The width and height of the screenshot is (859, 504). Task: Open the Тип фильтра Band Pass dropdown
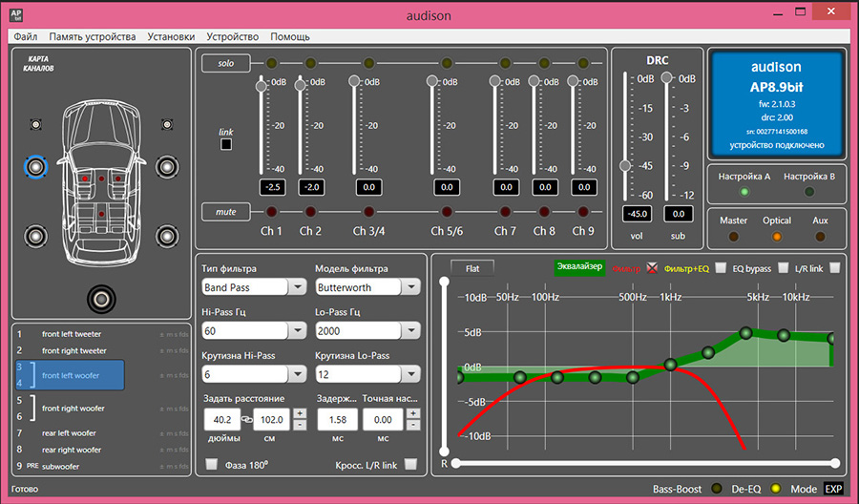[253, 286]
